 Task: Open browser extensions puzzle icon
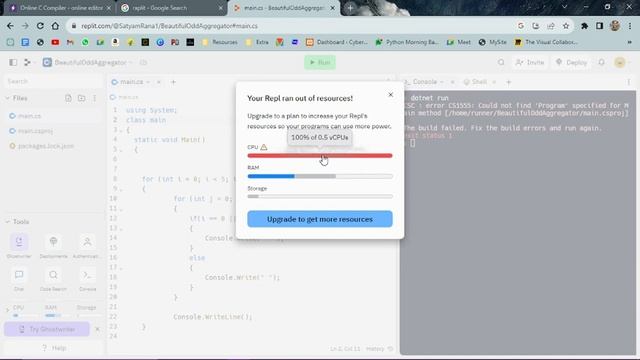tap(584, 26)
